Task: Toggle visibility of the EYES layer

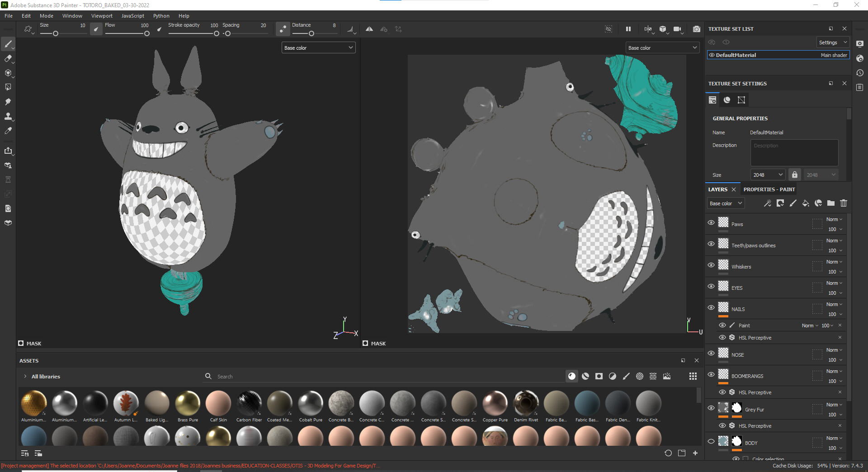Action: click(x=711, y=286)
